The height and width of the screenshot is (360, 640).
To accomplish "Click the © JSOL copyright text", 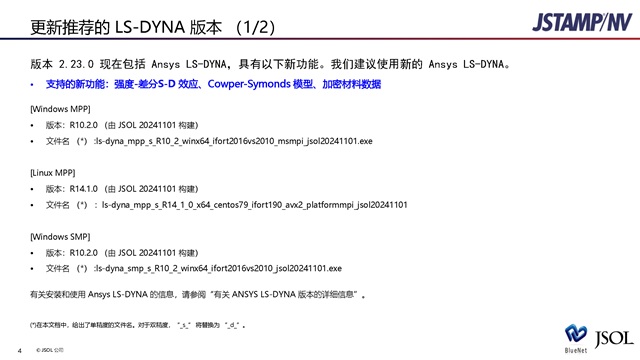I will pyautogui.click(x=50, y=350).
